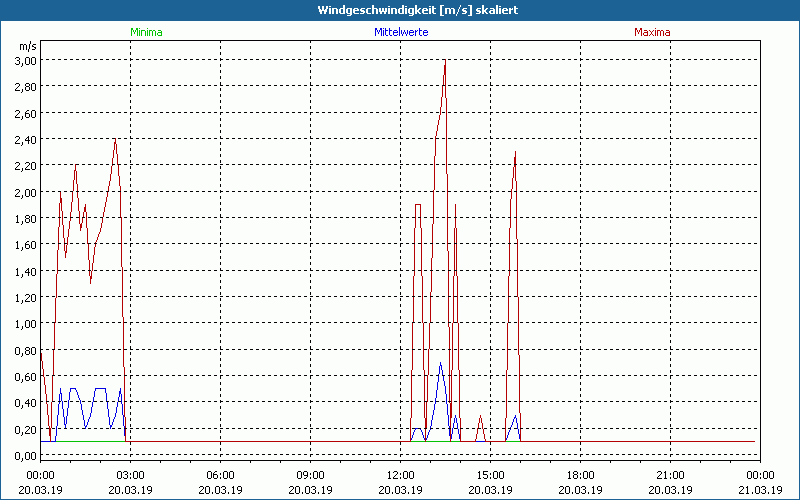800x500 pixels.
Task: Select the 3,00 y-axis tick label
Action: (25, 61)
